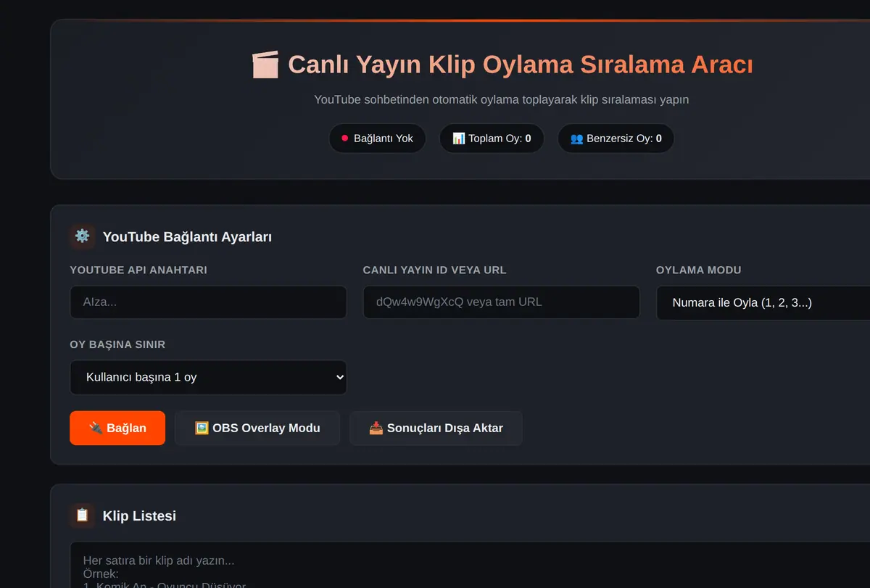
Task: Click the clipboard icon beside Klip Listesi
Action: click(83, 515)
